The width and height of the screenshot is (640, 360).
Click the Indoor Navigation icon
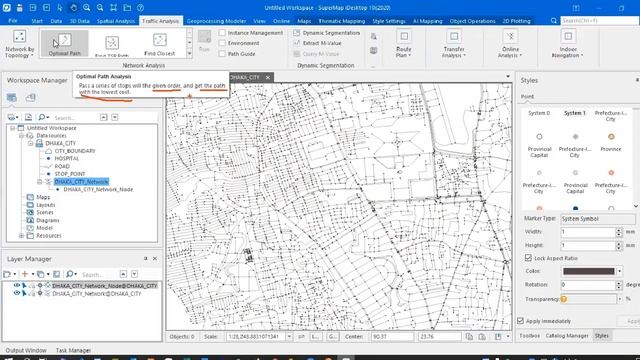click(x=568, y=36)
